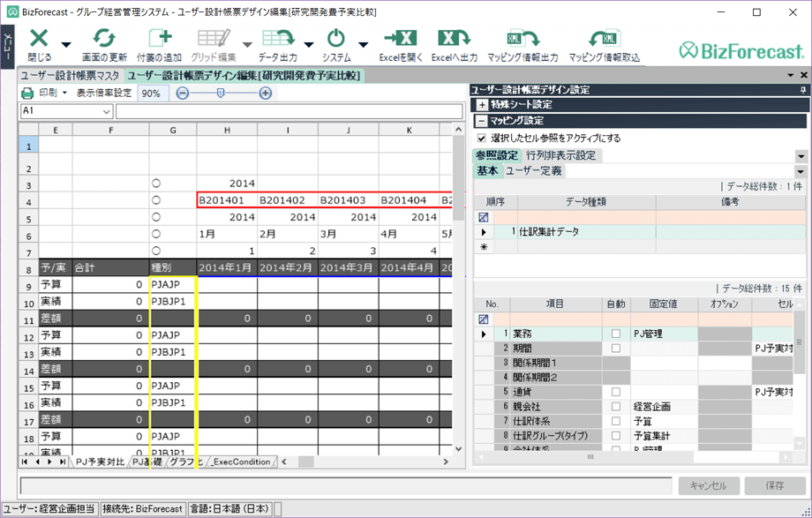Click the zoom slider handle

tap(220, 94)
